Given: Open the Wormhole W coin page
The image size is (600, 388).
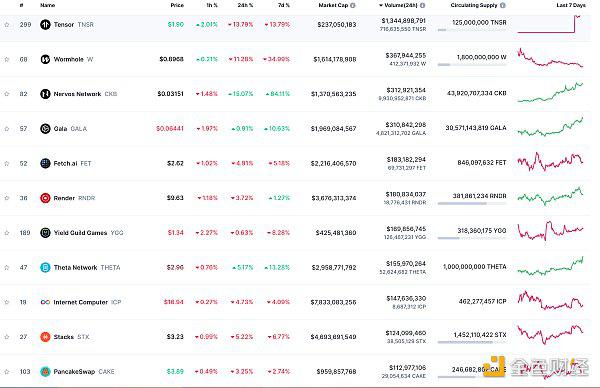Looking at the screenshot, I should coord(73,59).
